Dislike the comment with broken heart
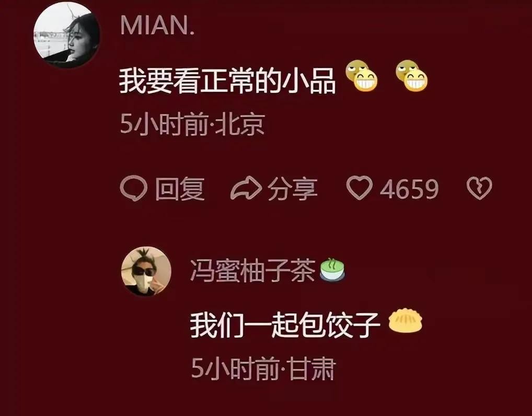 (x=479, y=188)
